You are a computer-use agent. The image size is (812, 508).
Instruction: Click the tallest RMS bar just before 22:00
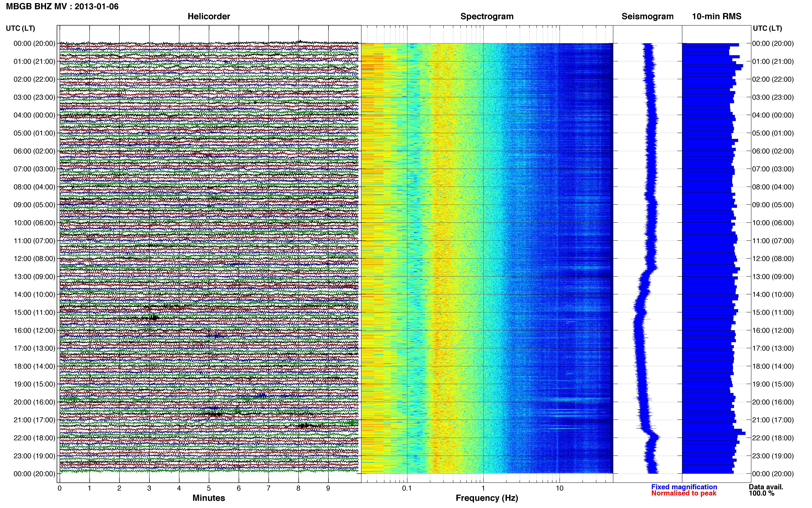pyautogui.click(x=714, y=433)
